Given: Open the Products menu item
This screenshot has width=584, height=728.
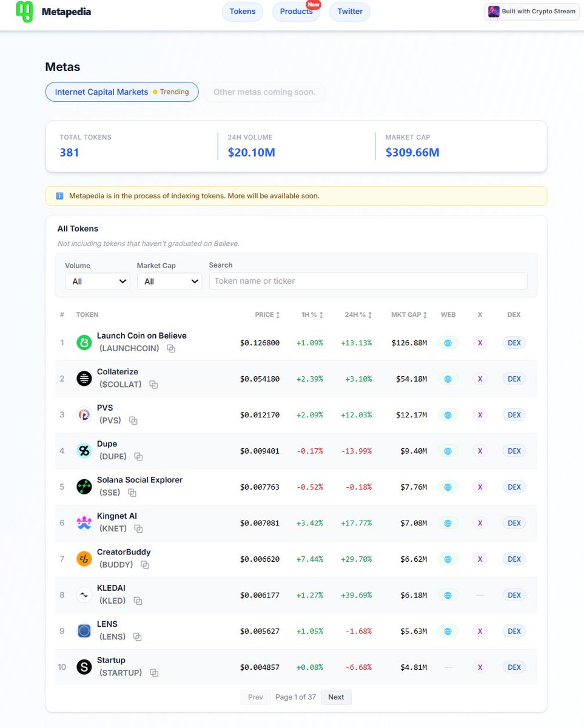Looking at the screenshot, I should click(x=295, y=11).
